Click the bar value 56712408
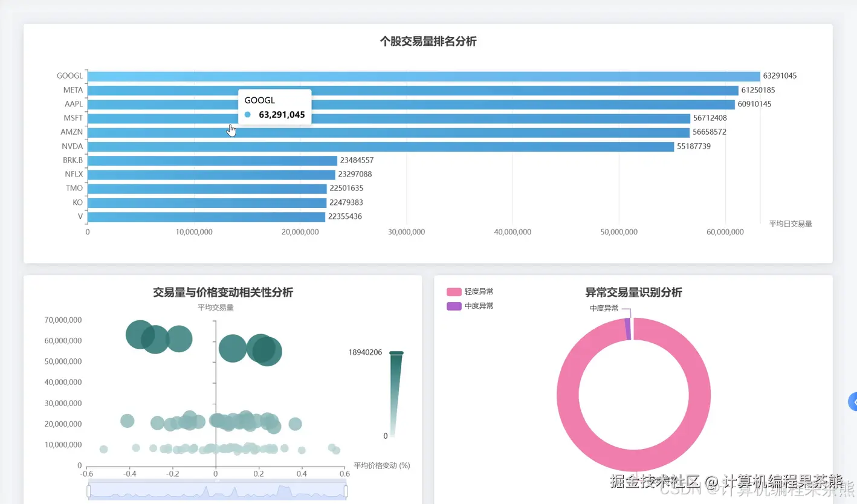The height and width of the screenshot is (504, 857). [710, 118]
